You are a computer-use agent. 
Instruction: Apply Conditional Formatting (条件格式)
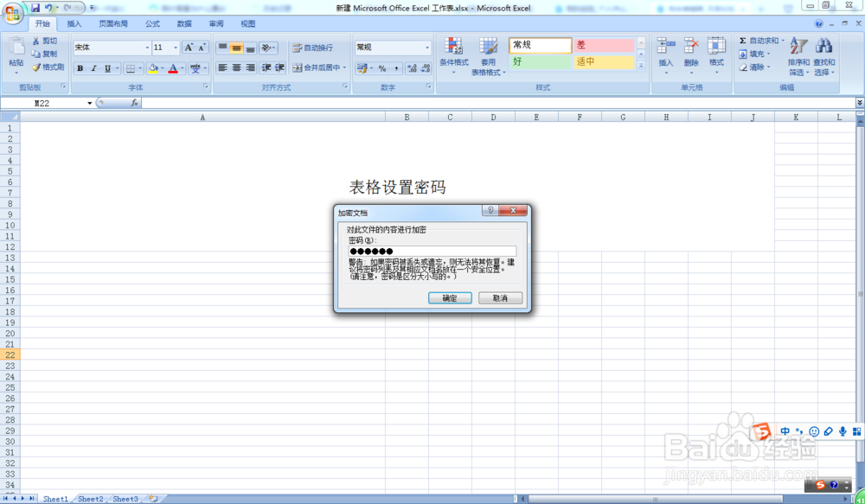[x=453, y=54]
